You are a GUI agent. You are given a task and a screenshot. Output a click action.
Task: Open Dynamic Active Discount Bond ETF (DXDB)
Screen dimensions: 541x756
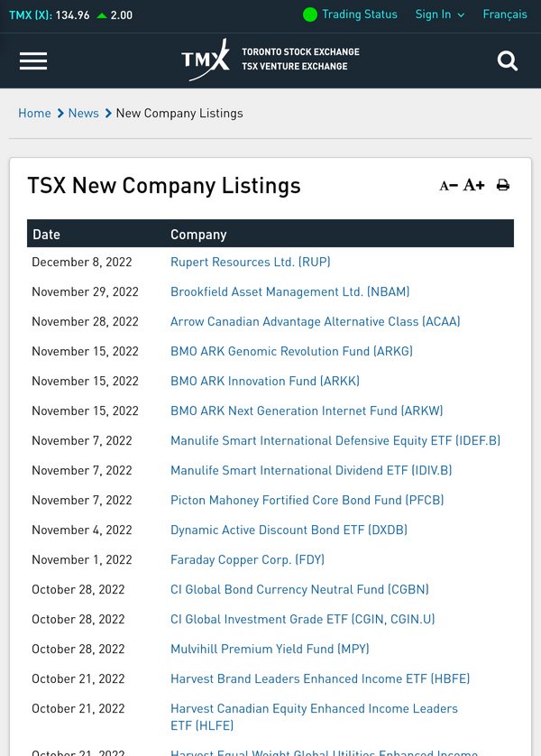(x=289, y=530)
